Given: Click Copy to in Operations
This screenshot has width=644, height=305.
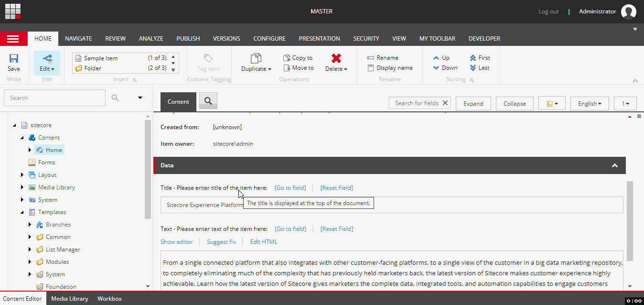Looking at the screenshot, I should [298, 58].
